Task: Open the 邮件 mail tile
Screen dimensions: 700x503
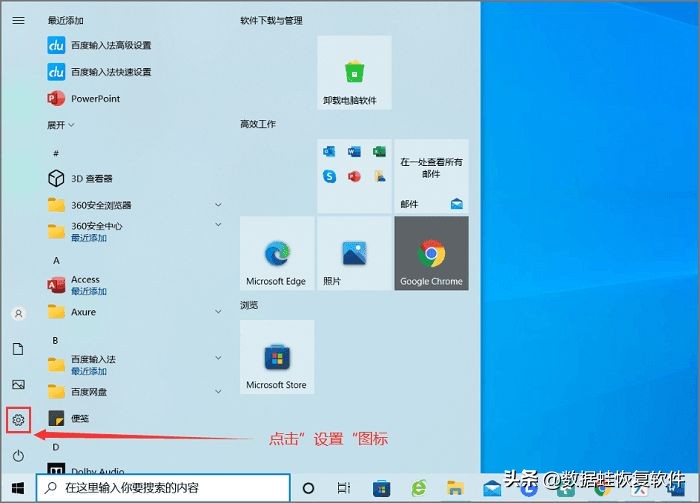Action: 431,176
